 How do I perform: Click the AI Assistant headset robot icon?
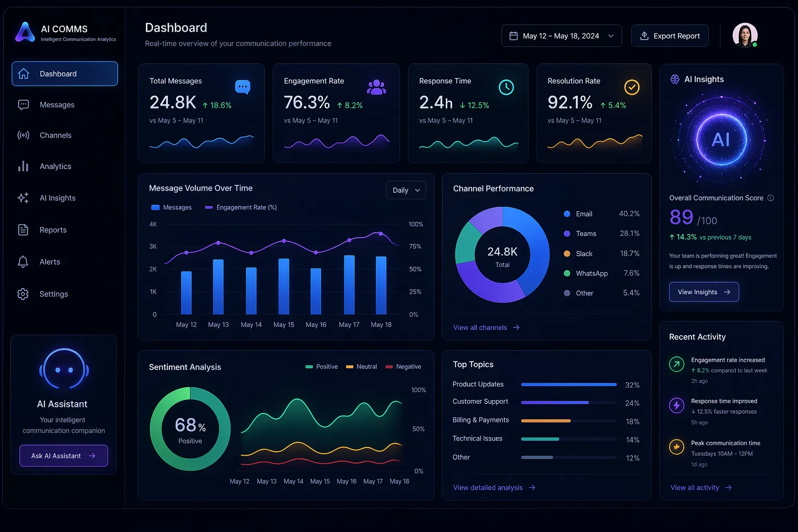64,369
